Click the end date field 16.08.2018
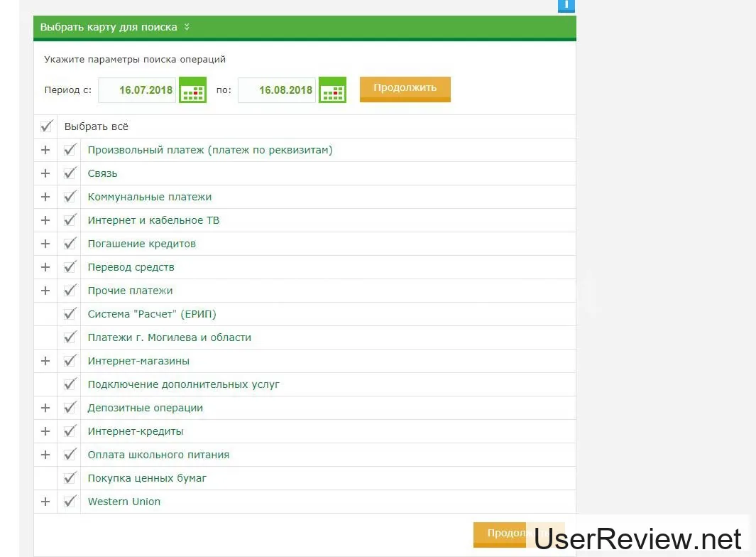This screenshot has width=756, height=557. point(277,90)
